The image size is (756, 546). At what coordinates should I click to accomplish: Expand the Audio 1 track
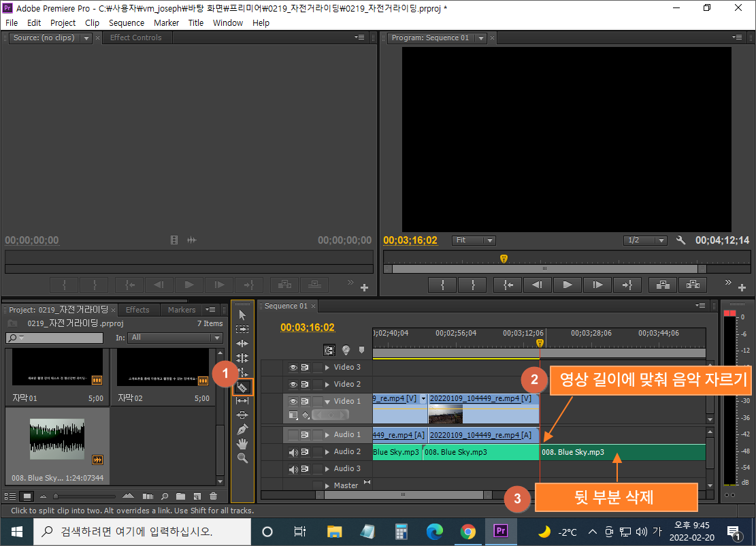tap(327, 435)
